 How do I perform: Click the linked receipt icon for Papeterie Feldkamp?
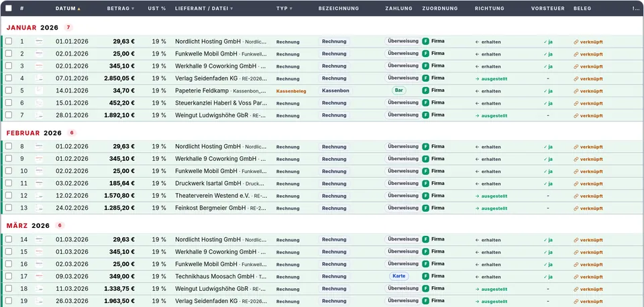point(576,91)
